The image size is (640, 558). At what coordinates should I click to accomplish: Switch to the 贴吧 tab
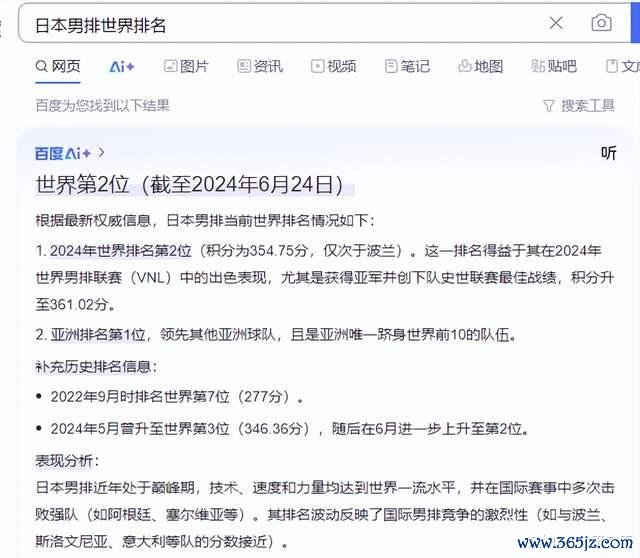click(554, 66)
